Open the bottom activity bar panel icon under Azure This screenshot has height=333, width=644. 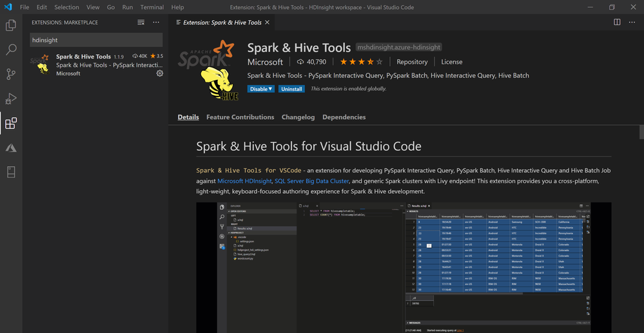point(11,172)
